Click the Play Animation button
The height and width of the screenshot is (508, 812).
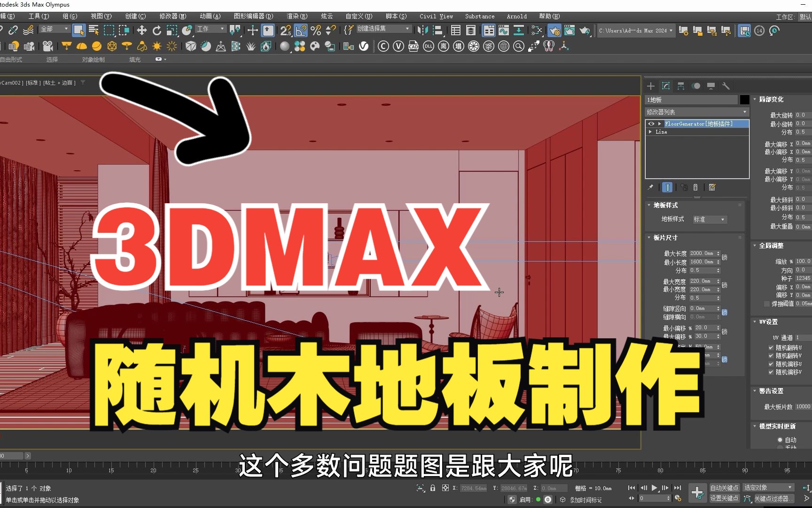click(654, 488)
